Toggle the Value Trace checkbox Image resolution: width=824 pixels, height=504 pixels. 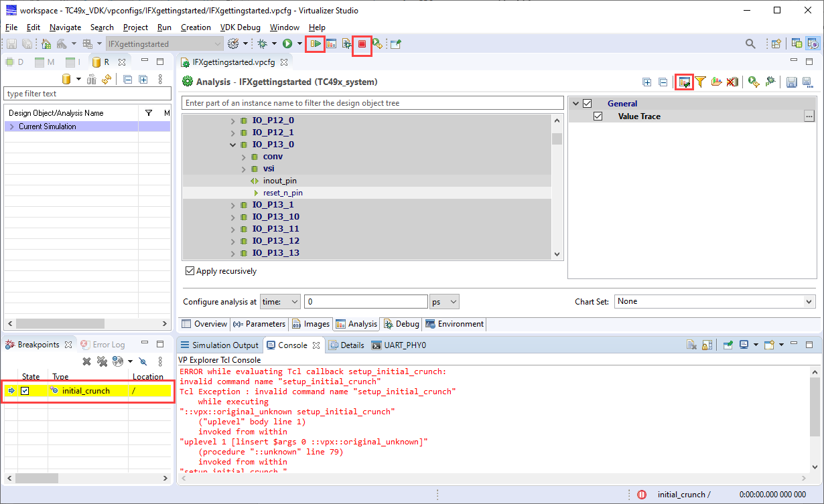(x=598, y=116)
